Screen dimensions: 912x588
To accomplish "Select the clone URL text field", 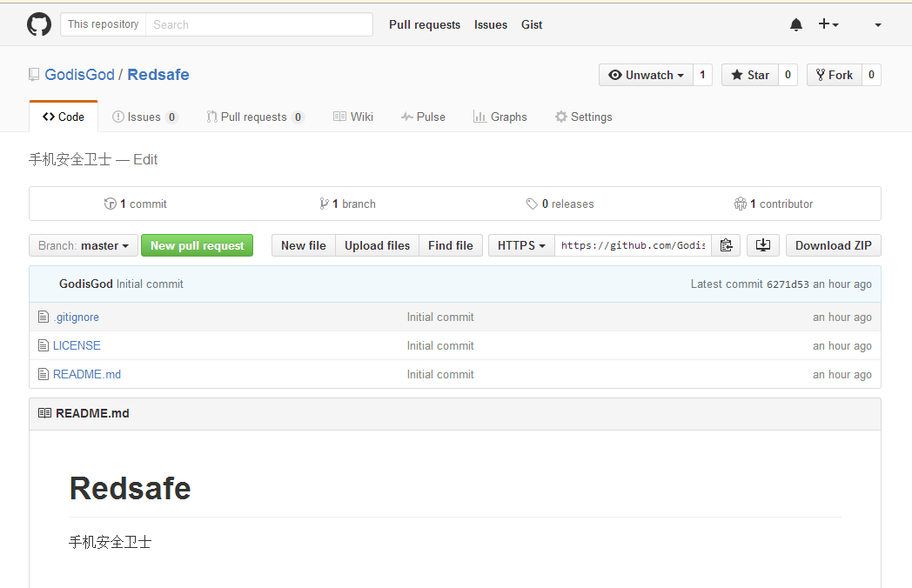I will tap(633, 245).
